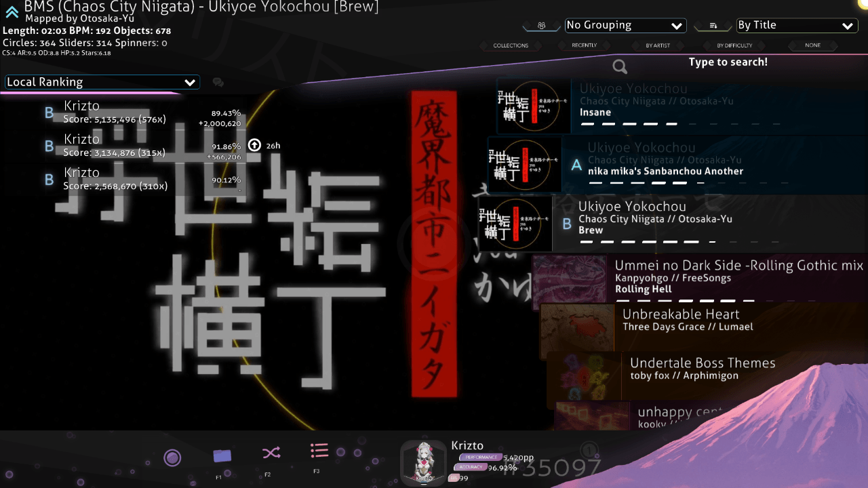Select the Collections tab
Viewport: 868px width, 488px height.
(511, 45)
